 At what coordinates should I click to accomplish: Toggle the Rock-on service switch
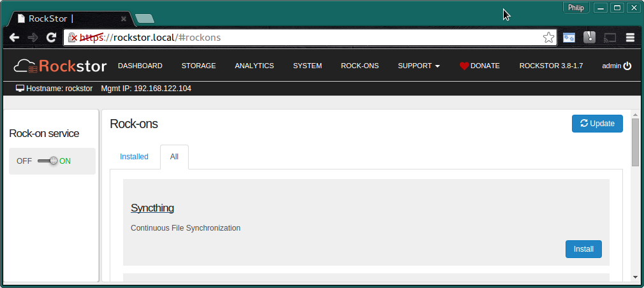[x=48, y=161]
